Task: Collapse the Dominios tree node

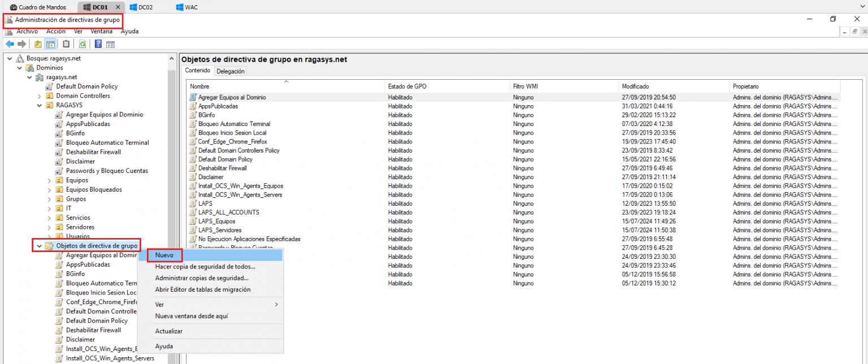Action: [19, 68]
